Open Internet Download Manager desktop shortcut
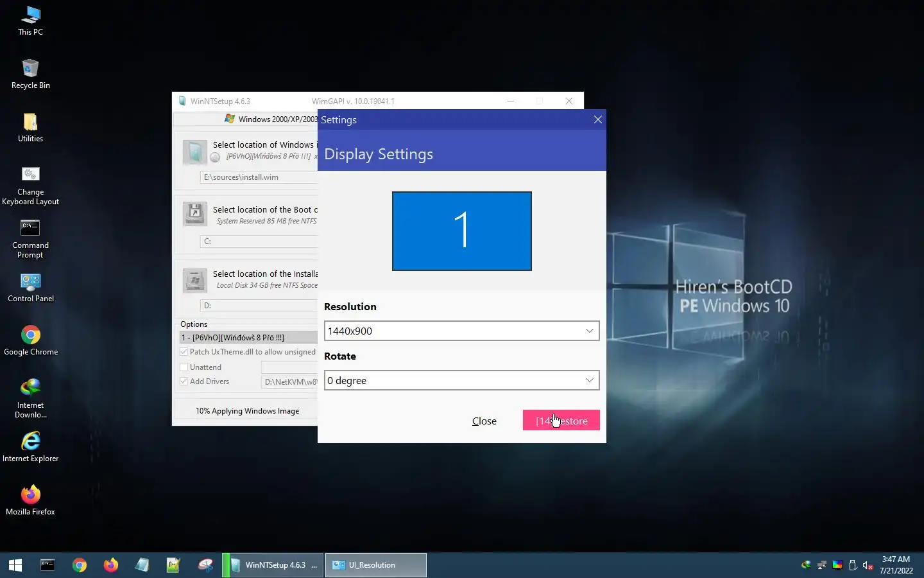This screenshot has height=578, width=924. tap(30, 398)
